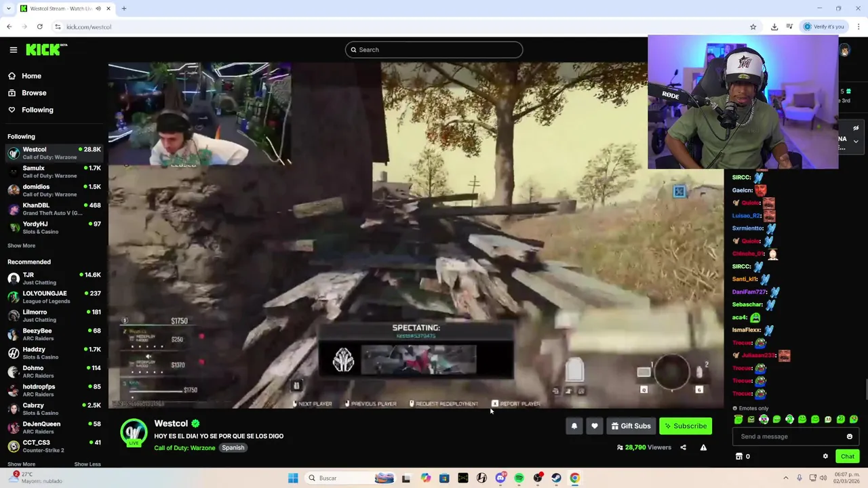Open Steam from taskbar

point(556,478)
